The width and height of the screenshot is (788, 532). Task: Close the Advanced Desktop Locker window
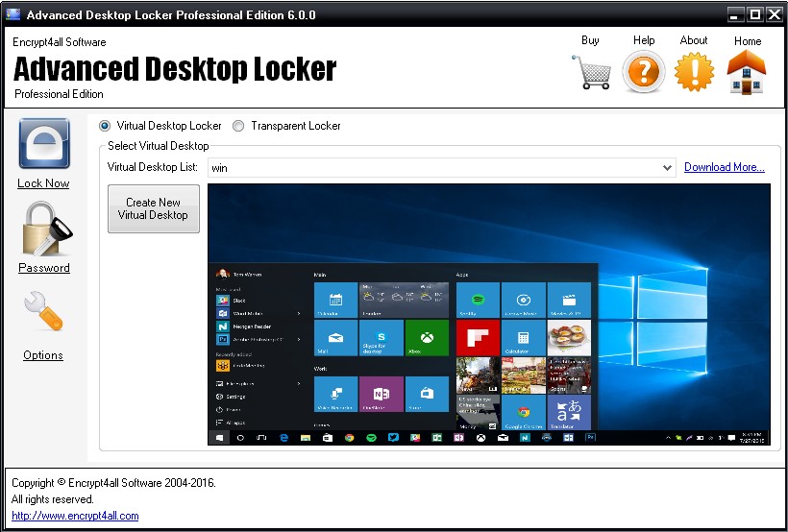coord(774,15)
